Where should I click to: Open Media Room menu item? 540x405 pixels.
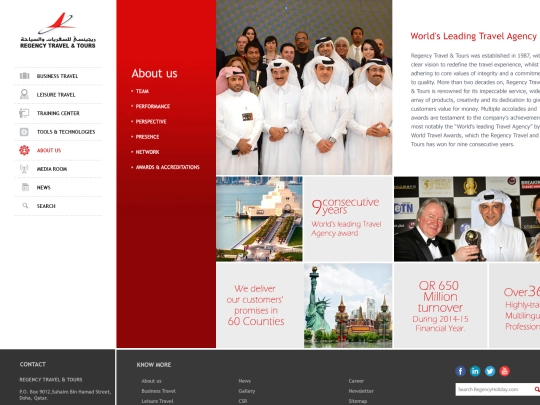52,169
